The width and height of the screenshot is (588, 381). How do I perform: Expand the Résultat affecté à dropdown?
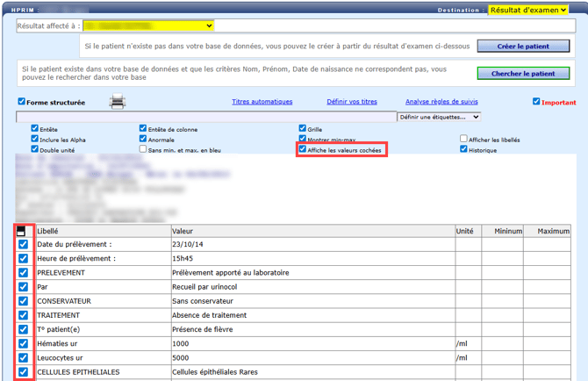tap(150, 26)
